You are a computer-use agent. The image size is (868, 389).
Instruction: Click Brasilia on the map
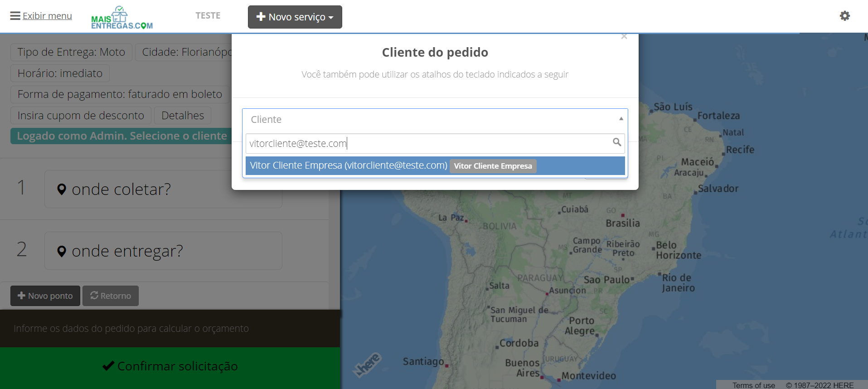coord(623,223)
